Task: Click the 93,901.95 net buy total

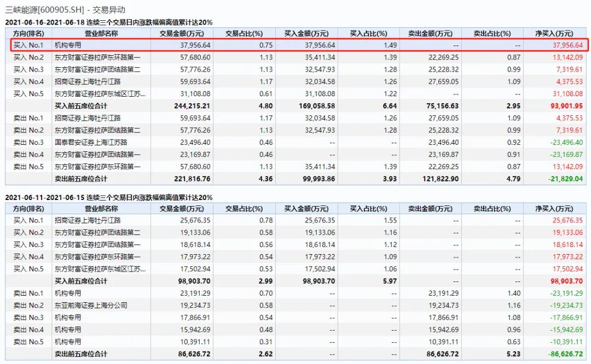Action: (566, 106)
